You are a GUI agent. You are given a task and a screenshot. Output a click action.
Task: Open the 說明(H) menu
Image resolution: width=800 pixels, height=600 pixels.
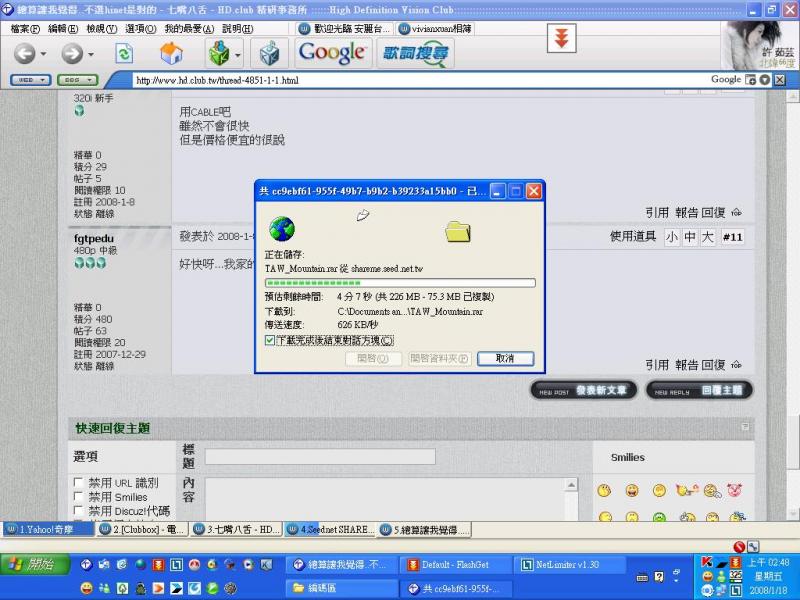237,29
